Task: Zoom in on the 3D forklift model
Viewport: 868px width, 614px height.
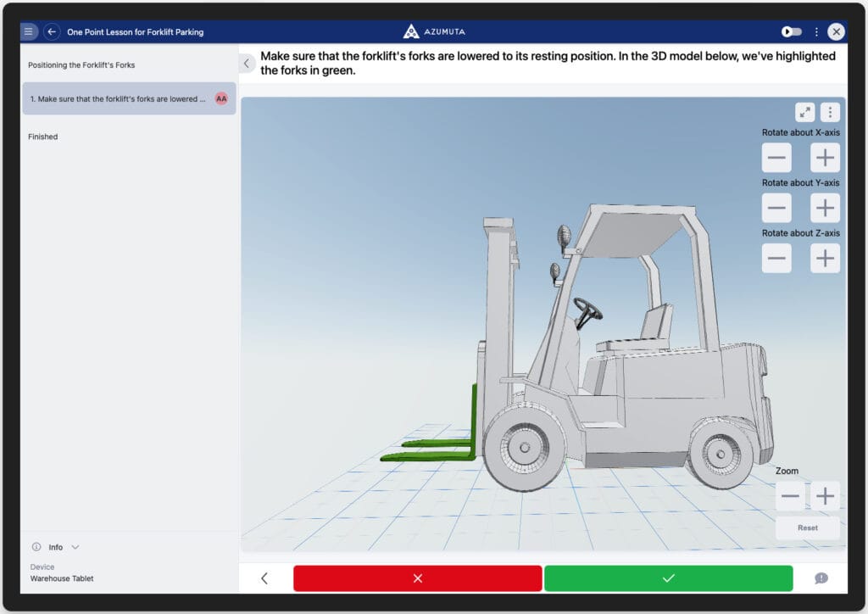Action: coord(824,495)
